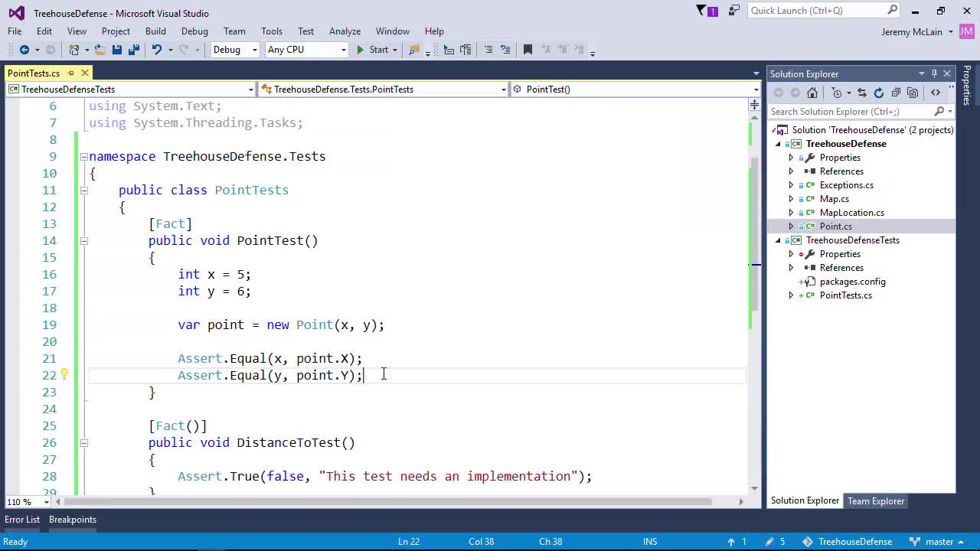The height and width of the screenshot is (551, 980).
Task: Collapse the PointTests class with its expander
Action: click(84, 190)
